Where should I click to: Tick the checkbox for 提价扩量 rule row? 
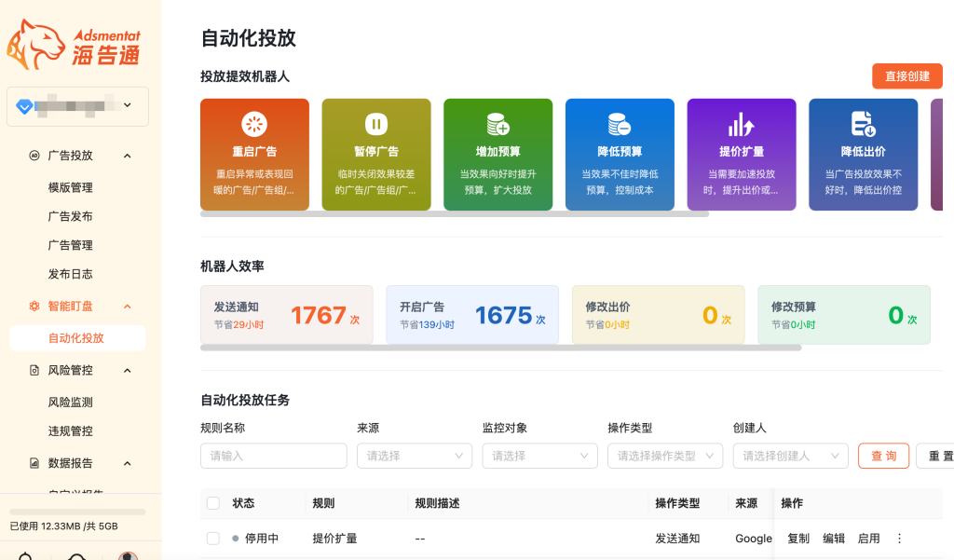(x=213, y=539)
